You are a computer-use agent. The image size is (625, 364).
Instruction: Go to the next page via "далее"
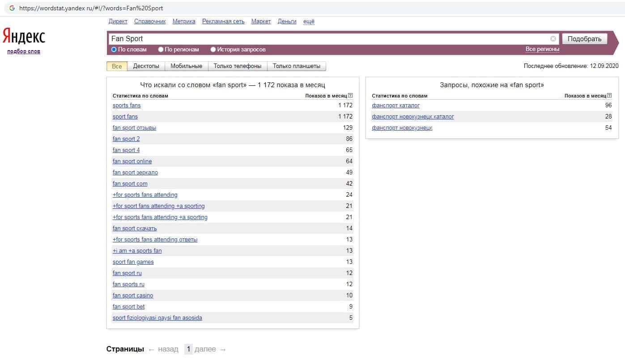[x=210, y=349]
